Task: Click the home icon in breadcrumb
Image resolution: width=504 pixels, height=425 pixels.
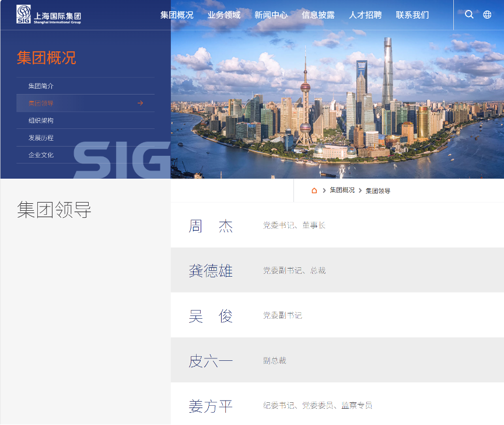Action: tap(313, 190)
